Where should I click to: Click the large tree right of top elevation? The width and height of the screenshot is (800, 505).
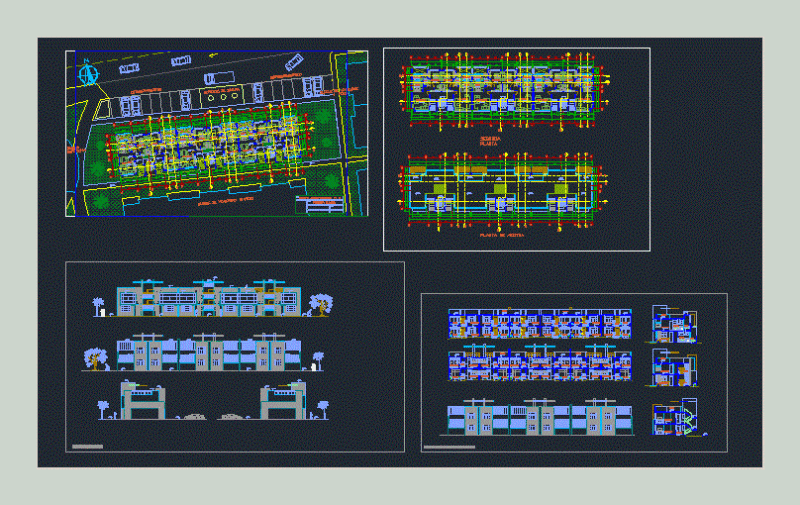(321, 305)
